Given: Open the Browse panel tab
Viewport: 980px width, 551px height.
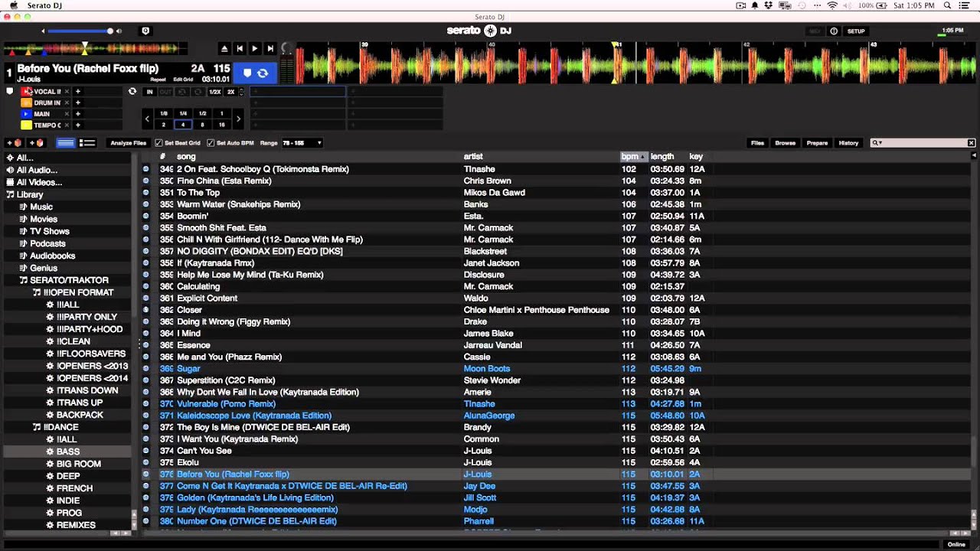Looking at the screenshot, I should 785,143.
